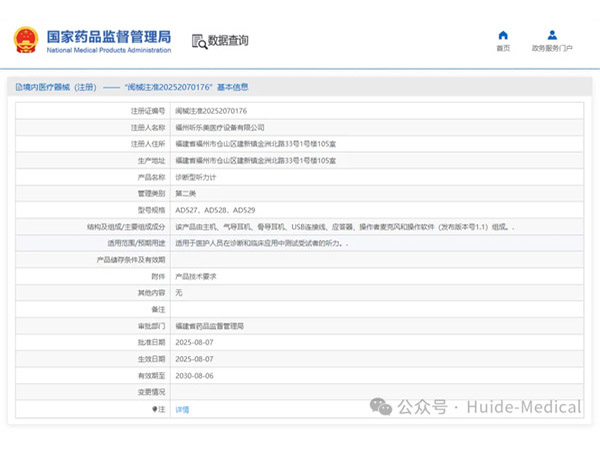Click registrant name 福州听乐美医疗设备有限公司
This screenshot has height=450, width=600.
pyautogui.click(x=220, y=127)
